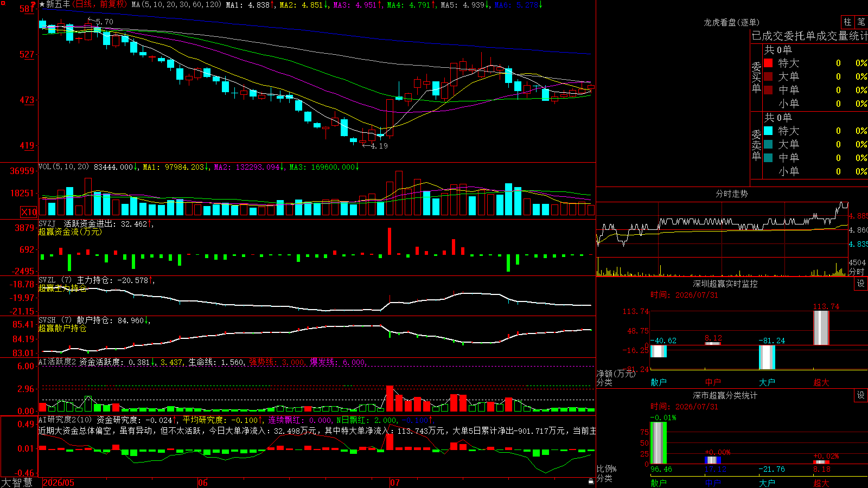Click the red question mark icon above the price axis
The image size is (868, 488).
tap(34, 4)
